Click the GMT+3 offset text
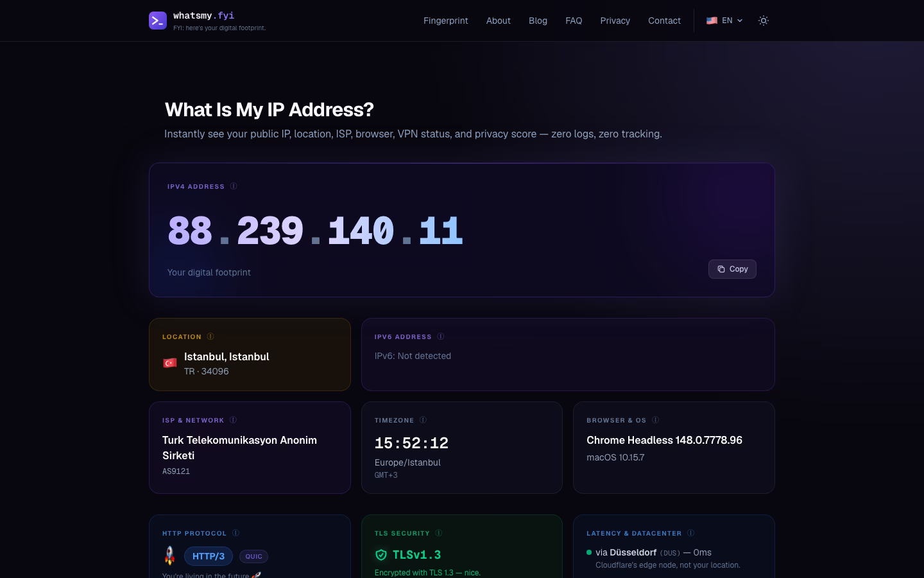The image size is (924, 578). coord(386,475)
